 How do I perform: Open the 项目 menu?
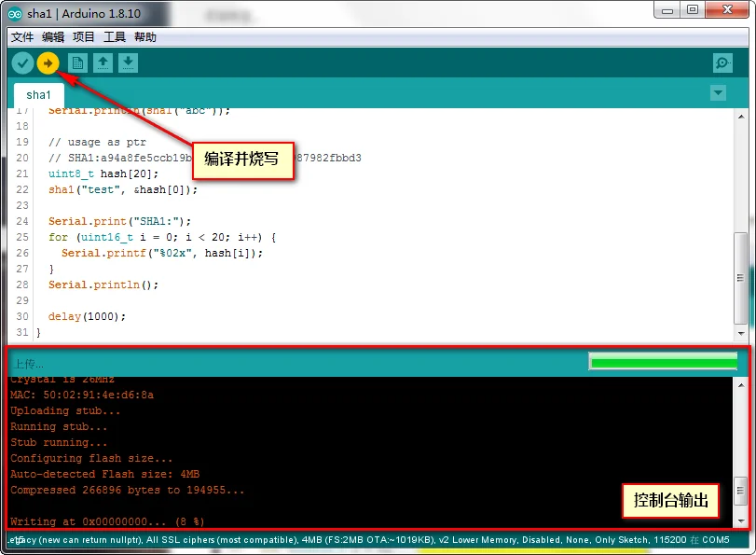pos(83,37)
